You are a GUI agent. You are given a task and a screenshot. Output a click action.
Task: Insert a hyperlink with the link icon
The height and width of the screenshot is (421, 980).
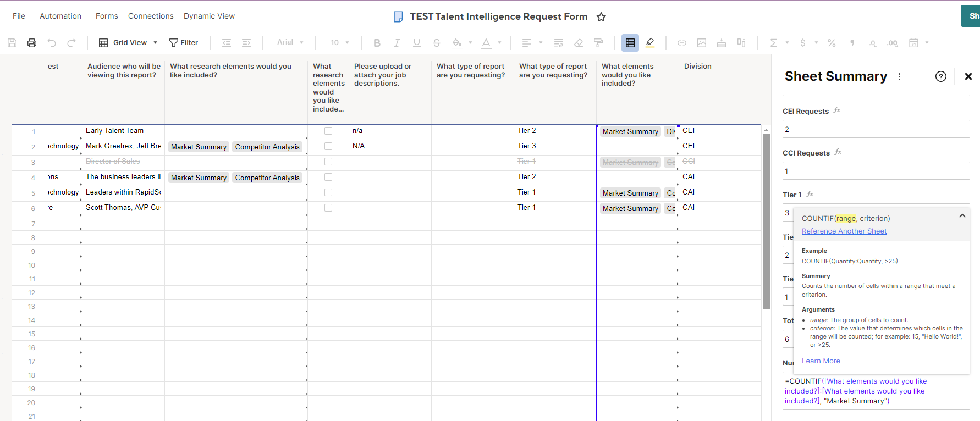click(x=682, y=43)
